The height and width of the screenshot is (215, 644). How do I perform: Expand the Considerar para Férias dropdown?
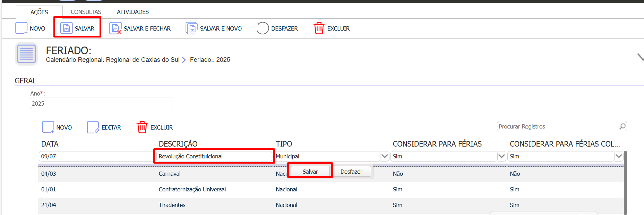point(501,156)
